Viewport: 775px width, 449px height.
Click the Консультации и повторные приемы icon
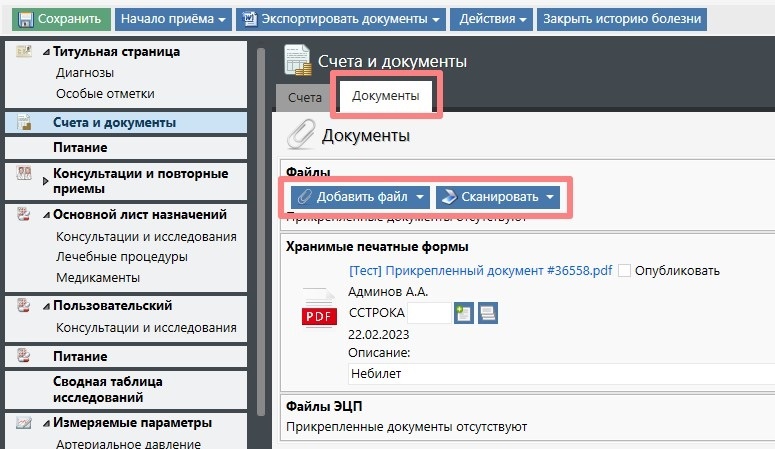(25, 174)
